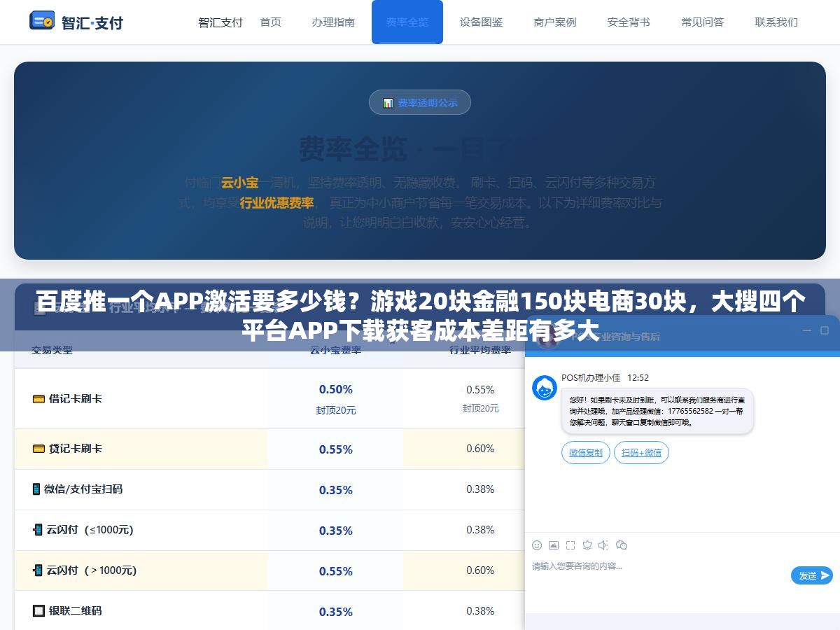
Task: Click the 发送 send button
Action: click(812, 575)
